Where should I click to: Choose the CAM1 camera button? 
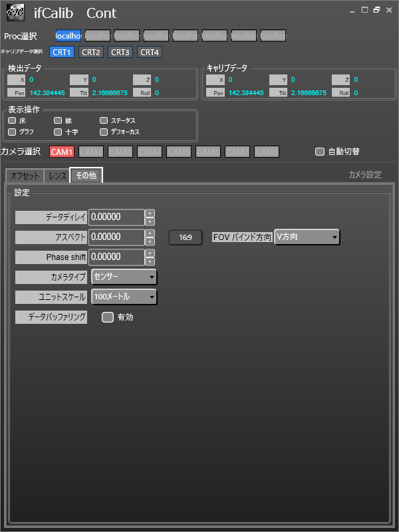coord(62,152)
